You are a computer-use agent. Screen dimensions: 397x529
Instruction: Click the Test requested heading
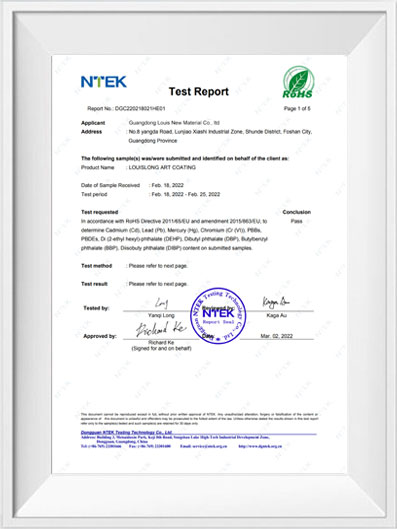pyautogui.click(x=100, y=212)
